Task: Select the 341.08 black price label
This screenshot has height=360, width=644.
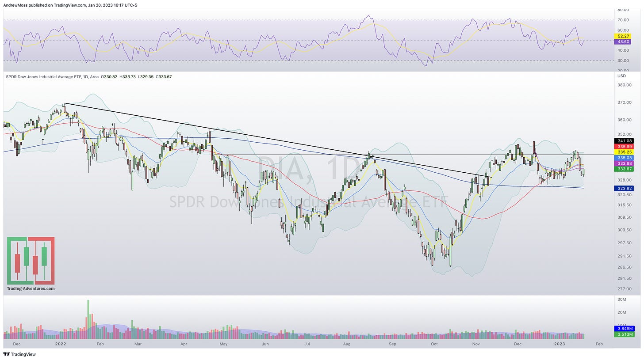Action: [x=624, y=141]
